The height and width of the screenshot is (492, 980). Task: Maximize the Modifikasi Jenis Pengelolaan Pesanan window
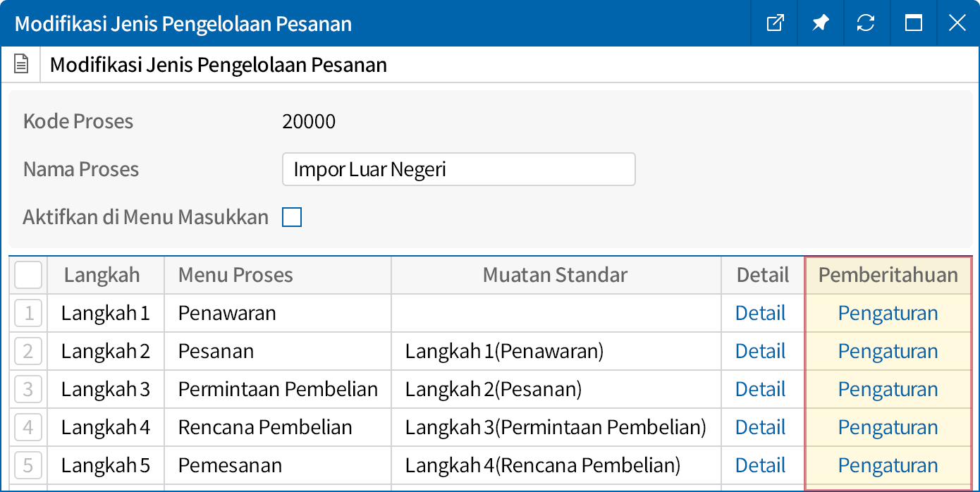913,23
